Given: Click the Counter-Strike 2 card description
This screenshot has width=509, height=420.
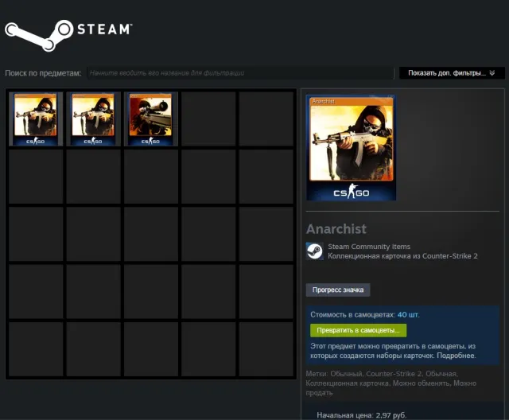Looking at the screenshot, I should pyautogui.click(x=402, y=256).
